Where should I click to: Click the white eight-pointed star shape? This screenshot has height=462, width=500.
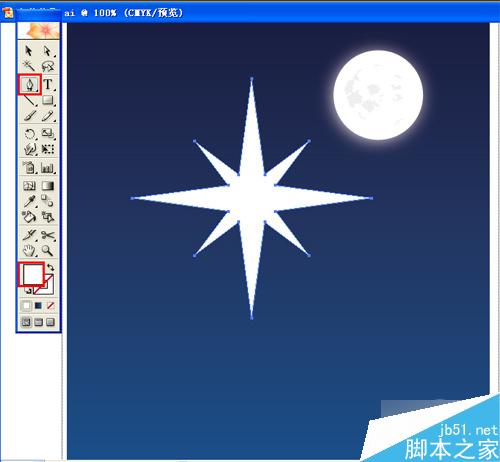click(x=252, y=198)
